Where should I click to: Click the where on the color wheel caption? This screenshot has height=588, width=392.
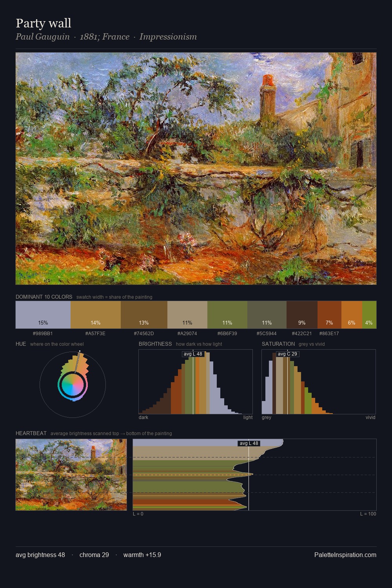57,344
